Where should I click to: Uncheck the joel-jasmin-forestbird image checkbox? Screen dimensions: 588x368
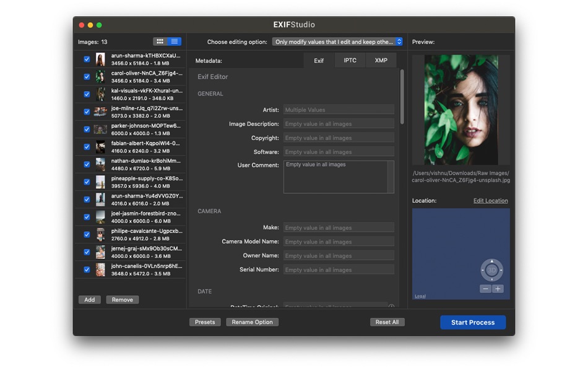87,217
